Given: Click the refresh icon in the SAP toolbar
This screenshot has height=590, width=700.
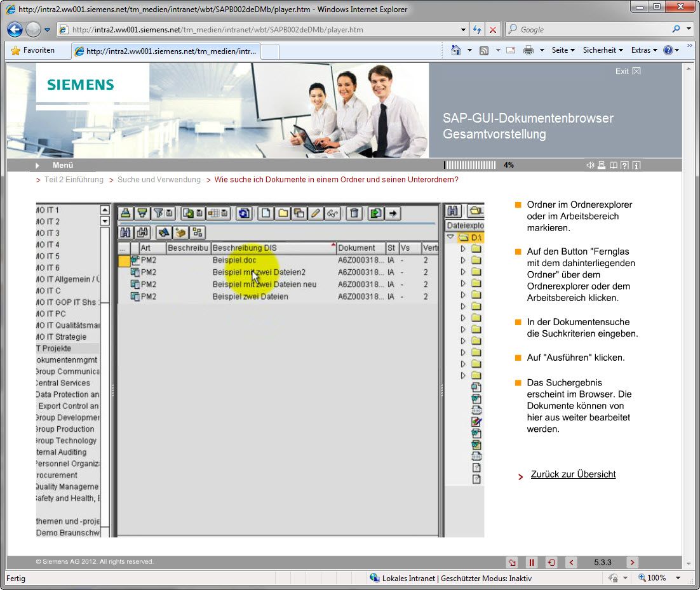Looking at the screenshot, I should tap(243, 213).
